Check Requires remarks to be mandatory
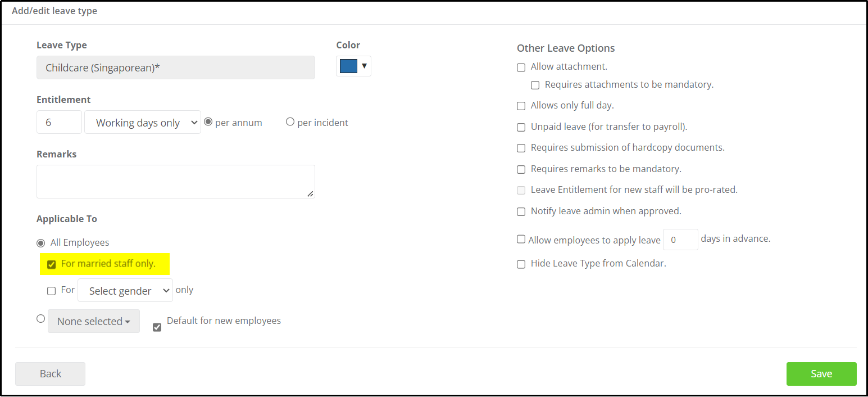Viewport: 868px width, 397px height. click(521, 169)
